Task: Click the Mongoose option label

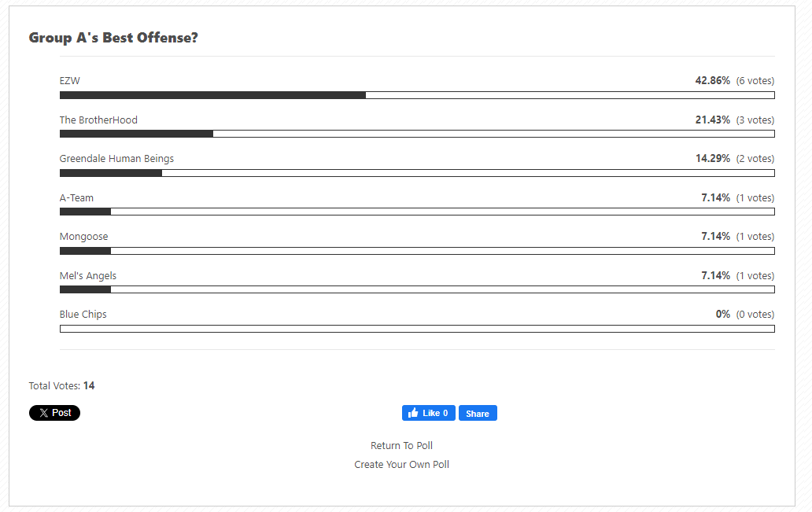Action: coord(84,237)
